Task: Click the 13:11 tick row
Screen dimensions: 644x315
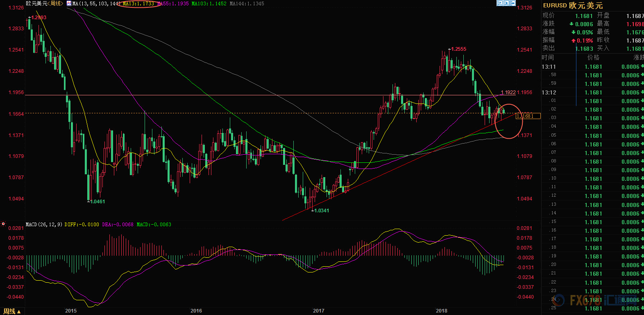Action: pyautogui.click(x=593, y=67)
